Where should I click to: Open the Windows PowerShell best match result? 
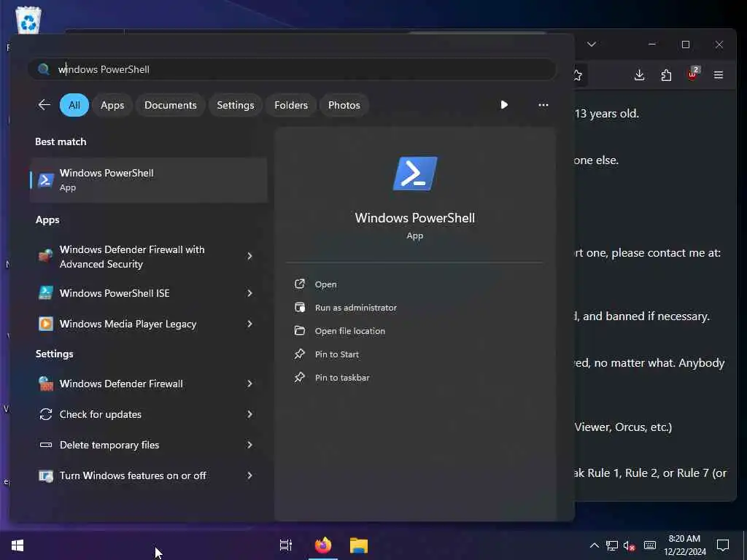point(149,180)
